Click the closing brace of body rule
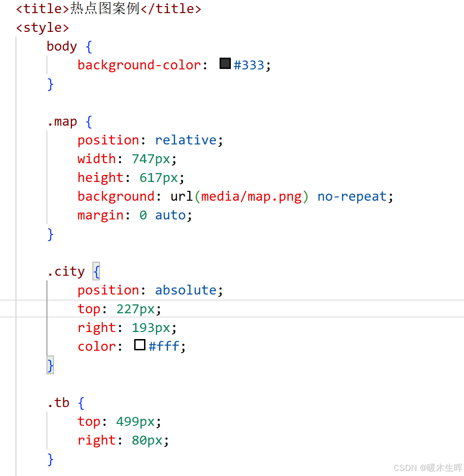 coord(50,84)
